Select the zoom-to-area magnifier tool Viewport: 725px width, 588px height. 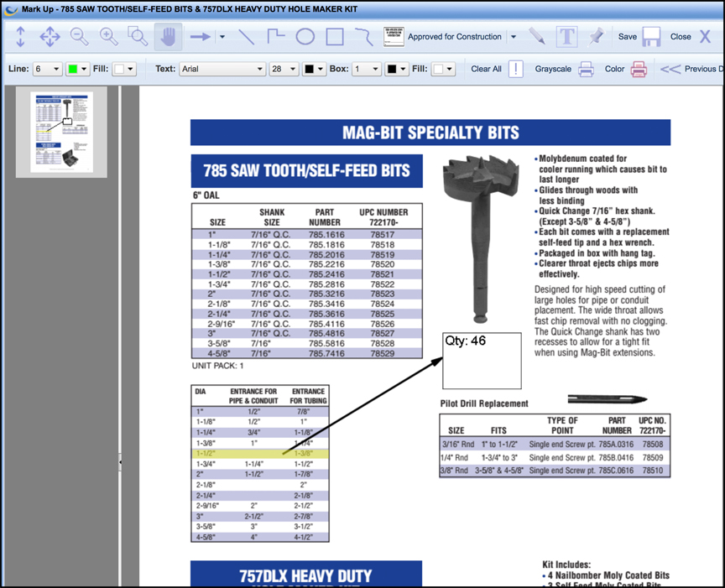[138, 37]
